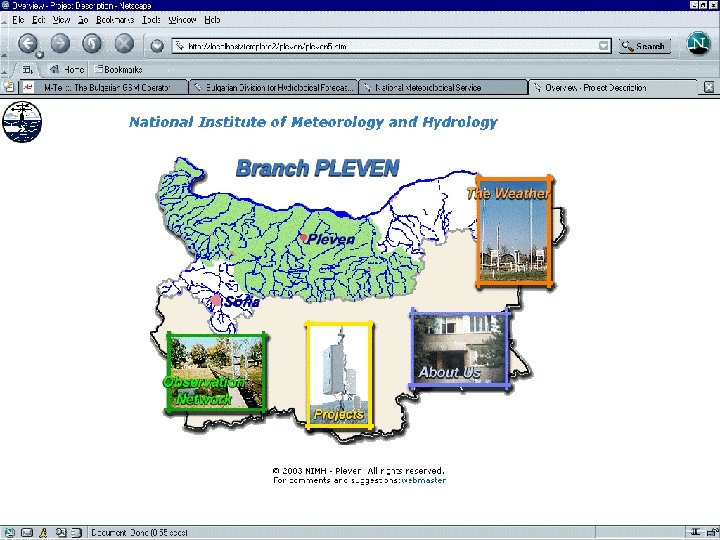The image size is (720, 540).
Task: Click the National Institute of Meteorology and Hydrology heading
Action: (x=313, y=122)
